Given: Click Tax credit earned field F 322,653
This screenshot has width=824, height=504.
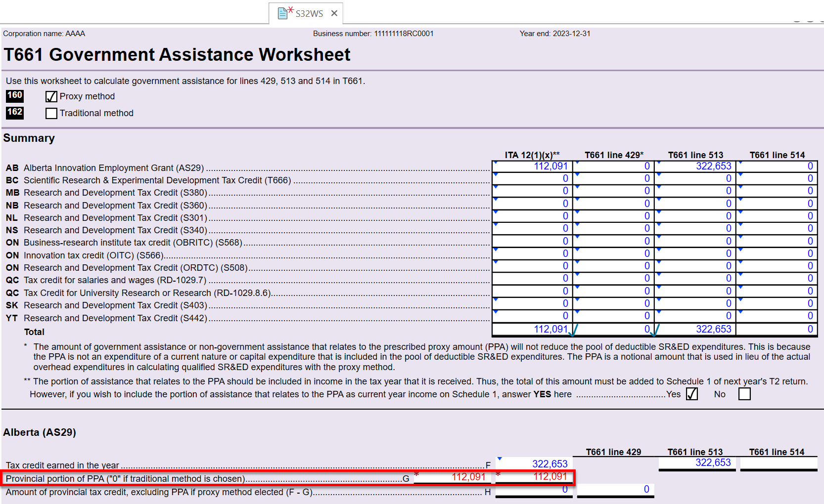Looking at the screenshot, I should click(534, 463).
